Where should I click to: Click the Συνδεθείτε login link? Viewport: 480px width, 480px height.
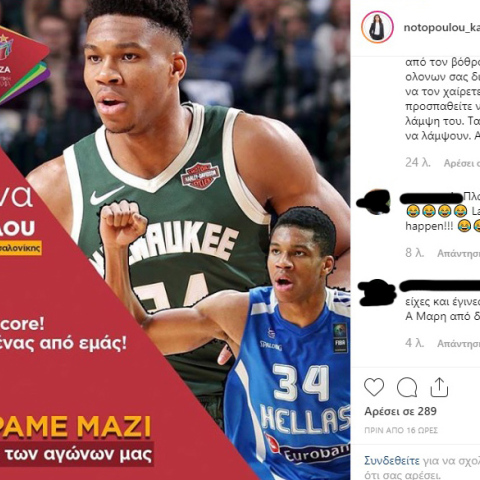point(392,461)
